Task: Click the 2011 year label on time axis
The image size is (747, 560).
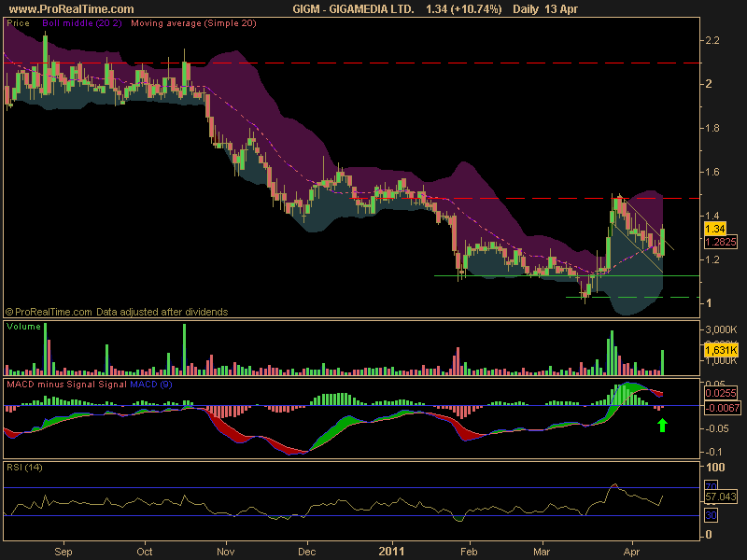Action: [391, 552]
